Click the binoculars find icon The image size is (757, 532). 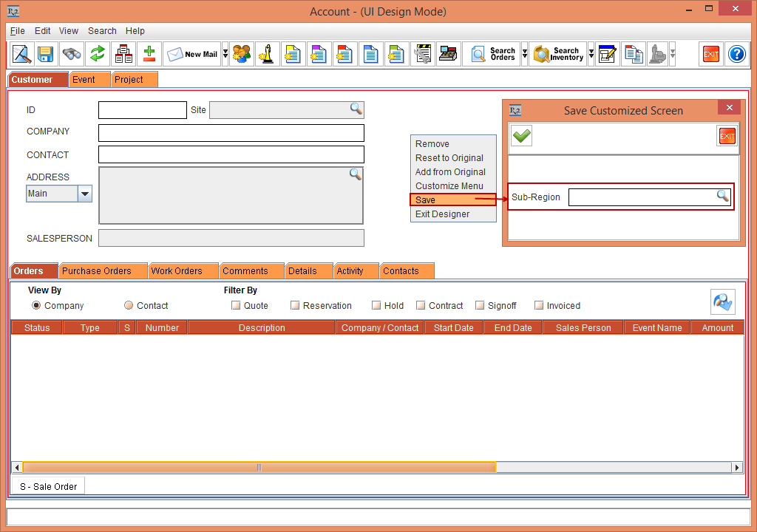72,54
